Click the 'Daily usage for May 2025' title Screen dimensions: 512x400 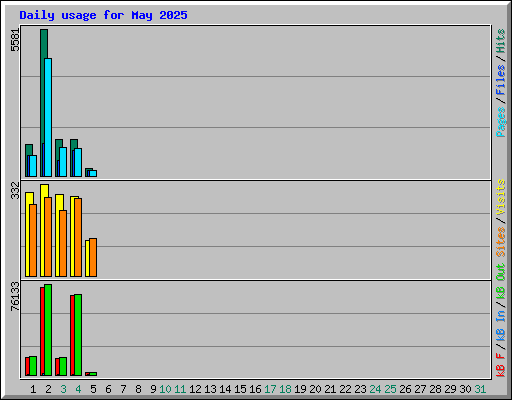point(103,15)
